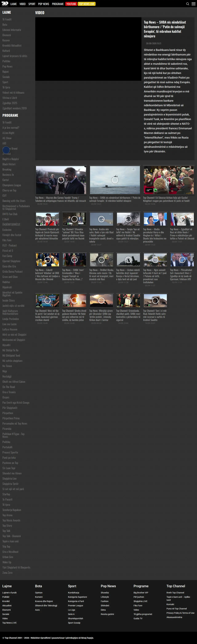Play the Lëshon raketë balistike video
Screen dimensions: 197x644
tap(128, 260)
